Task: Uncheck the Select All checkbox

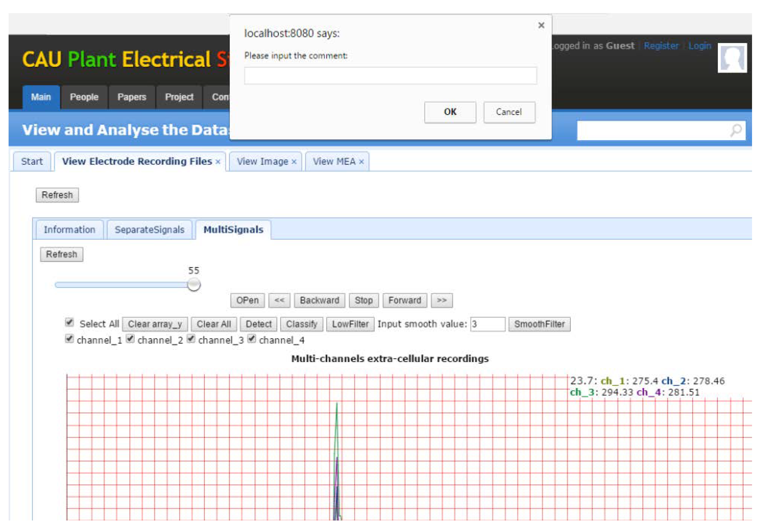Action: click(x=69, y=322)
